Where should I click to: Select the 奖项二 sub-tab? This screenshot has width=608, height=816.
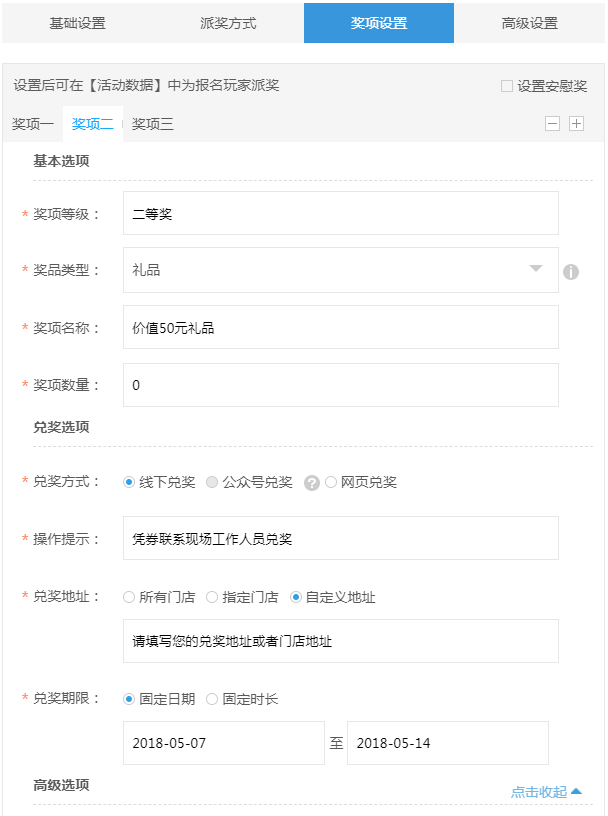coord(93,124)
